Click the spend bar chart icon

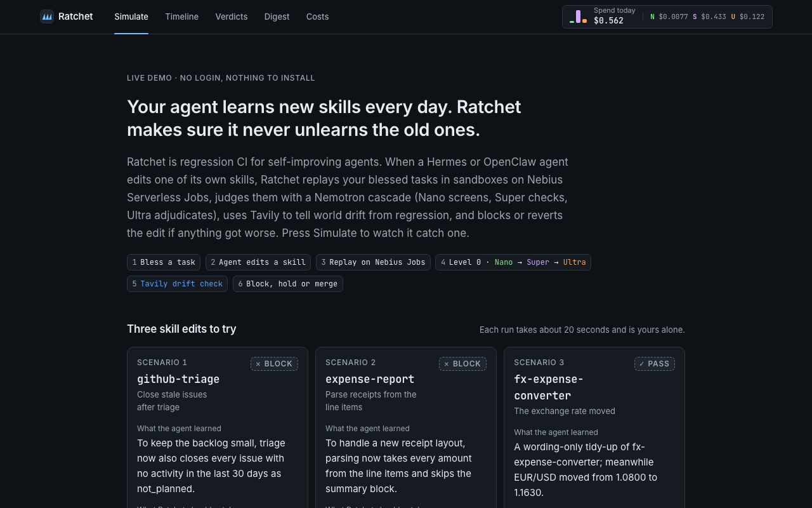coord(578,17)
